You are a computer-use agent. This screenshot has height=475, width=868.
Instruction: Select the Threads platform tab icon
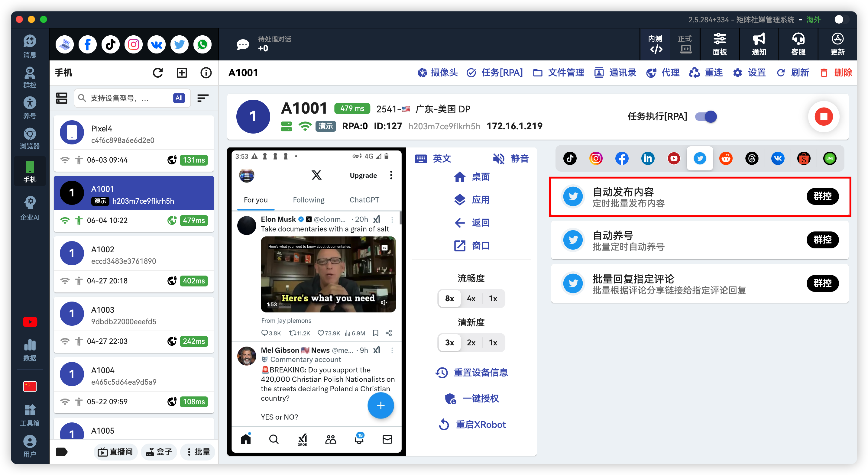(x=752, y=158)
